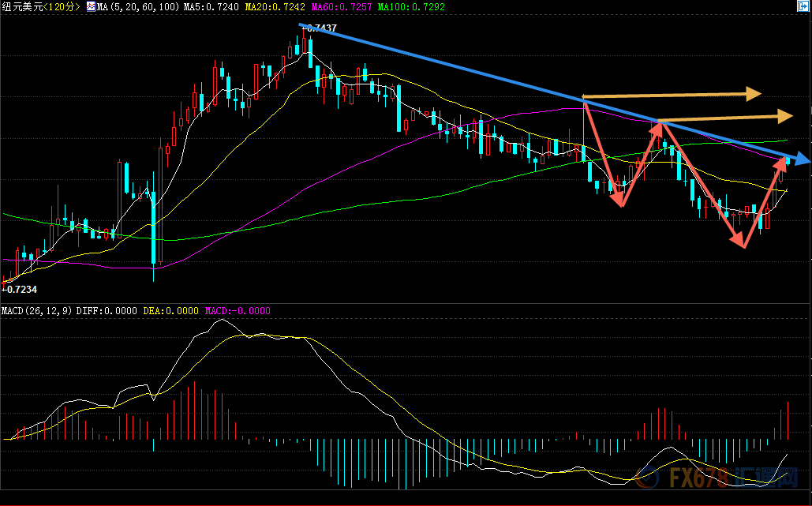
Task: Select the MACD(26,12,9) indicator label
Action: click(x=37, y=311)
